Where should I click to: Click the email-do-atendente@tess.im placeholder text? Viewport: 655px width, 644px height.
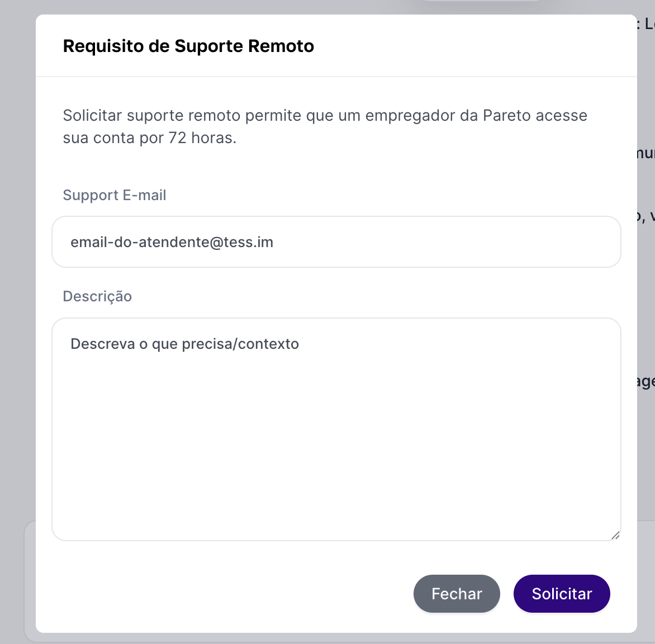coord(172,243)
